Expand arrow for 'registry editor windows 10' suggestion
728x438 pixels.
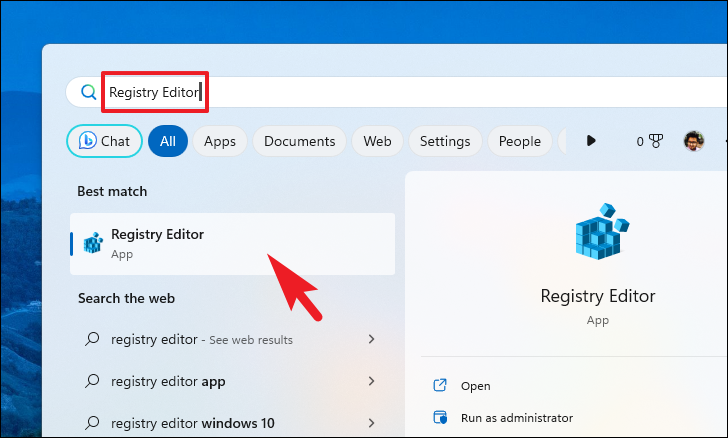click(371, 423)
